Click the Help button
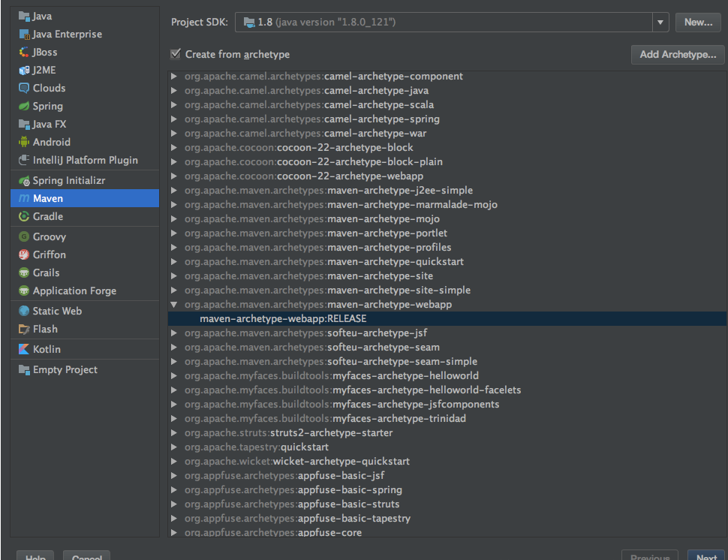Screen dimensions: 728x560 click(35, 555)
